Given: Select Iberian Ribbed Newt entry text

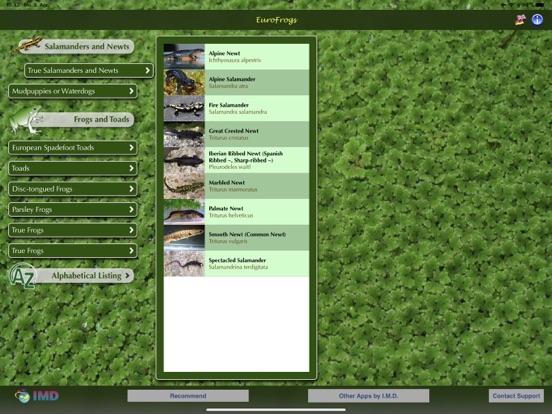Looking at the screenshot, I should click(x=246, y=160).
